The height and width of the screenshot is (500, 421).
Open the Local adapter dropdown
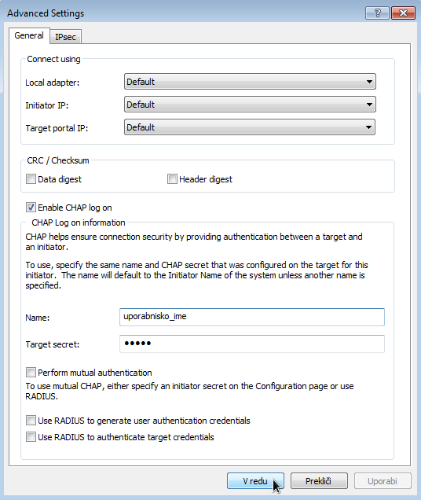(x=250, y=82)
